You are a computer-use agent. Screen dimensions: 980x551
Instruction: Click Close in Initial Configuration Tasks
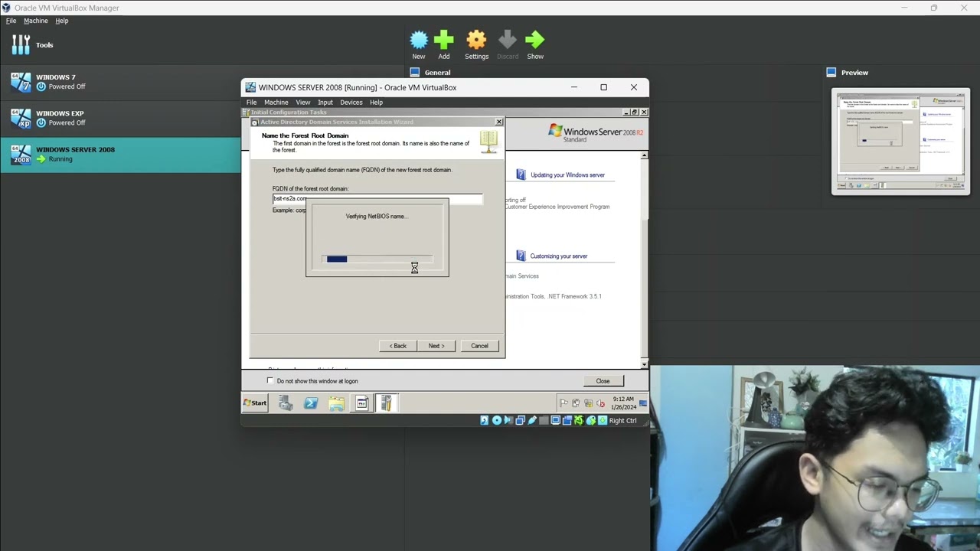point(603,381)
